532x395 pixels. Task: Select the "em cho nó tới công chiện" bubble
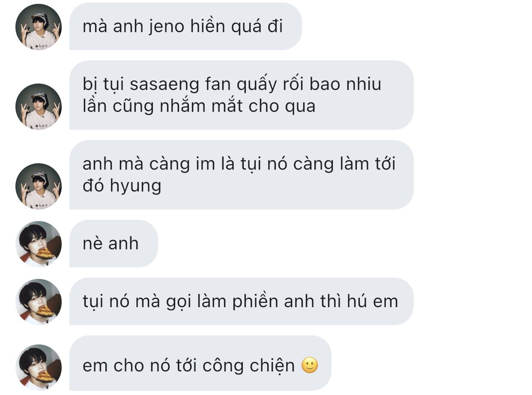(200, 363)
